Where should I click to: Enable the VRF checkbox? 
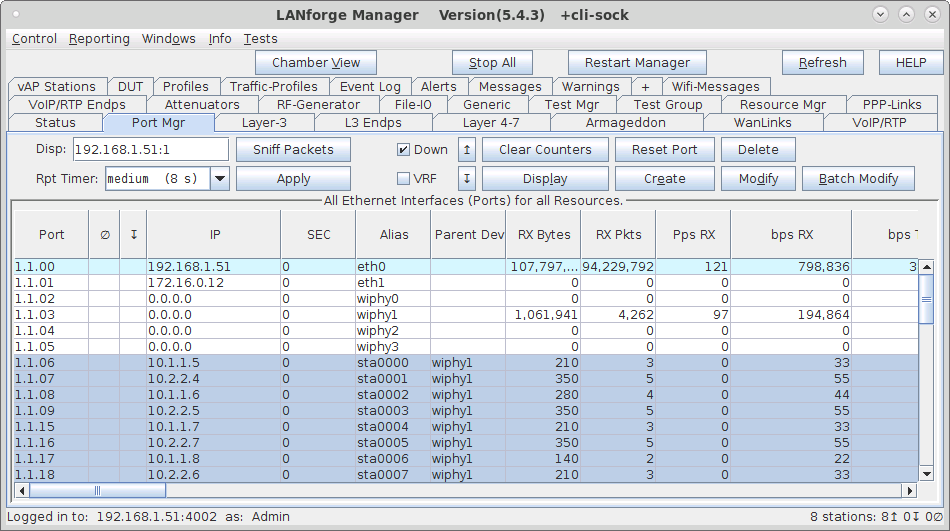(x=403, y=179)
